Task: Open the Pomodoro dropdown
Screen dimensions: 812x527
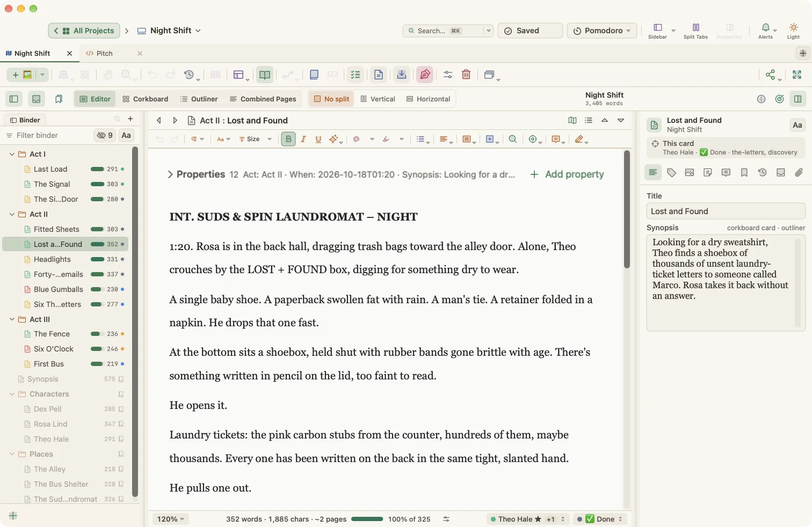Action: tap(602, 31)
